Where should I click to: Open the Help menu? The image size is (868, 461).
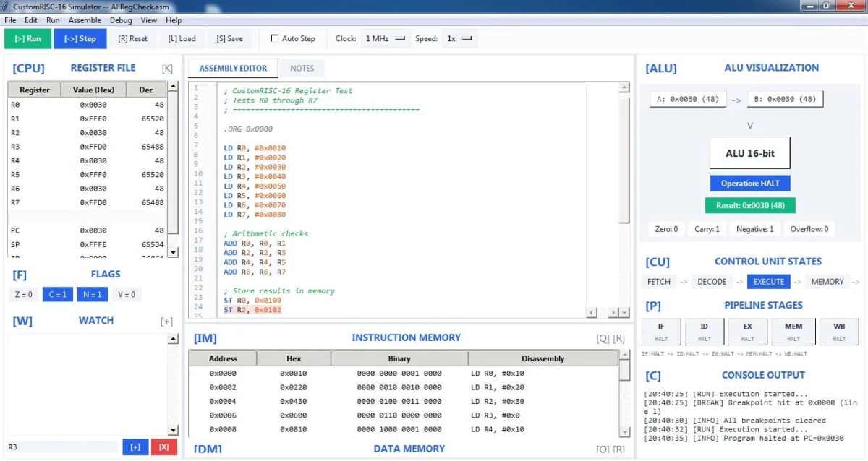174,20
